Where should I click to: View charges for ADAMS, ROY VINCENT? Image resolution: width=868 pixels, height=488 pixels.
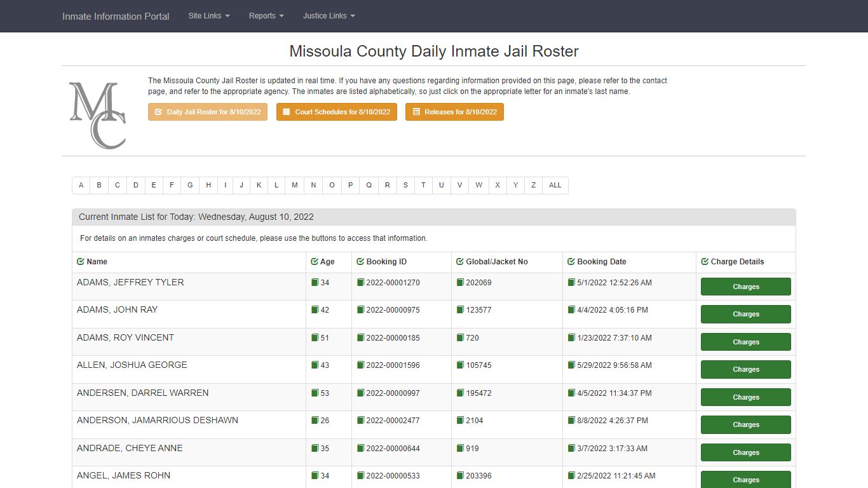(746, 342)
